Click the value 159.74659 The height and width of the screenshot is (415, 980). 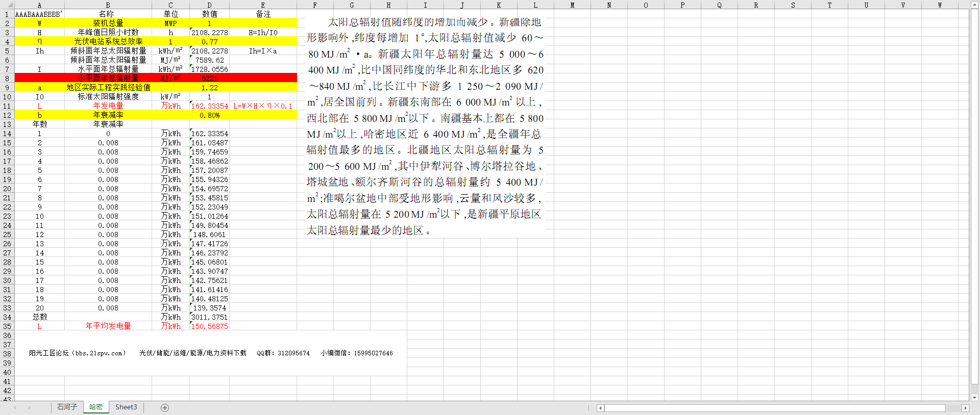click(209, 152)
